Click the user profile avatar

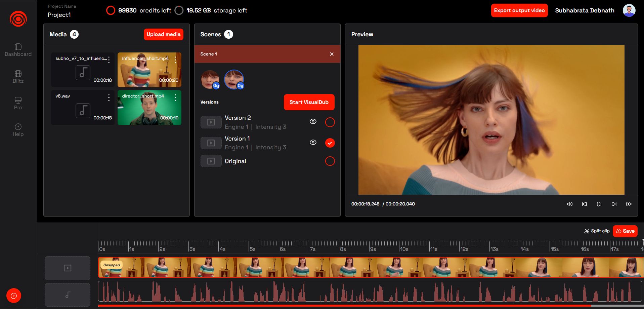click(629, 10)
